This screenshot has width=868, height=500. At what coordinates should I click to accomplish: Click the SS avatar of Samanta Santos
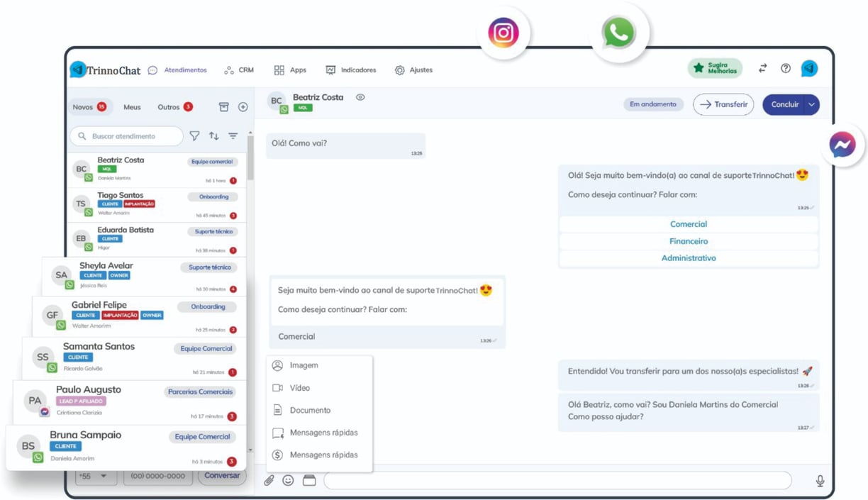tap(43, 357)
